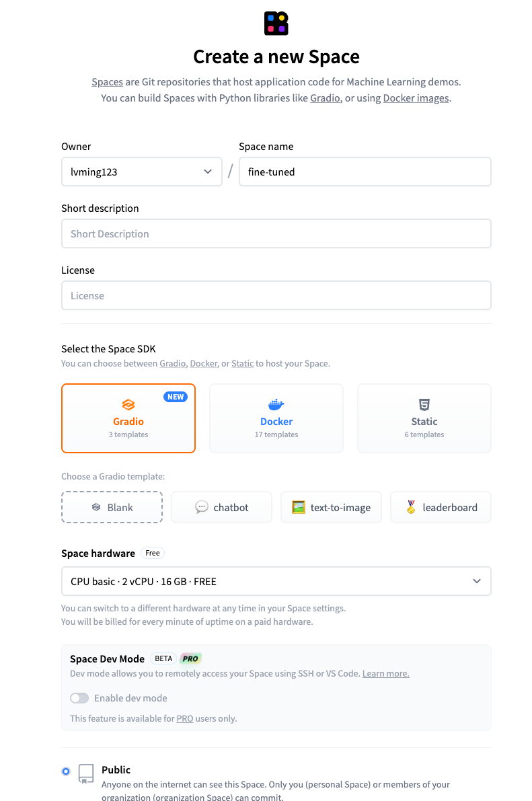
Task: Toggle the Enable dev mode switch
Action: click(x=79, y=698)
